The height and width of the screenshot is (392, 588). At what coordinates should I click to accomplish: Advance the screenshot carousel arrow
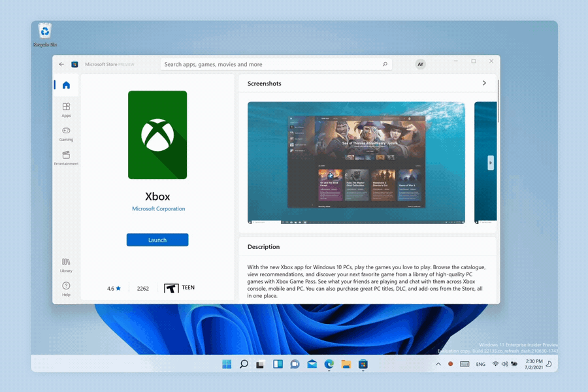[x=489, y=163]
